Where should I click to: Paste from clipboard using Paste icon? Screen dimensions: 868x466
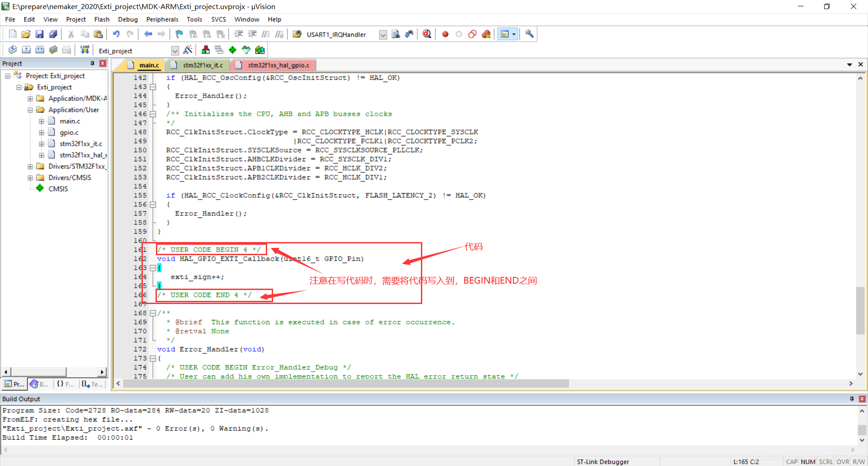click(x=98, y=34)
